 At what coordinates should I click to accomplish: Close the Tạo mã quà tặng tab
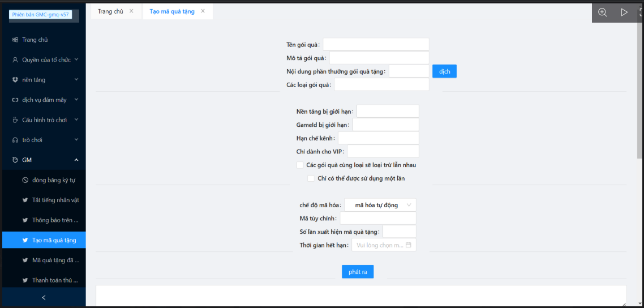click(203, 11)
